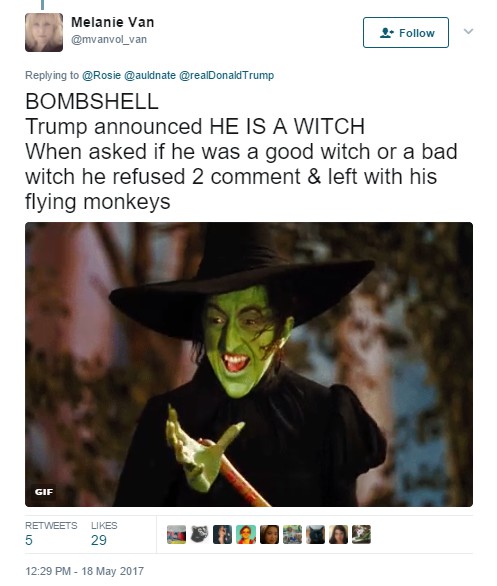Expand the tweet options chevron menu
Screen dimensions: 497x586
[468, 31]
